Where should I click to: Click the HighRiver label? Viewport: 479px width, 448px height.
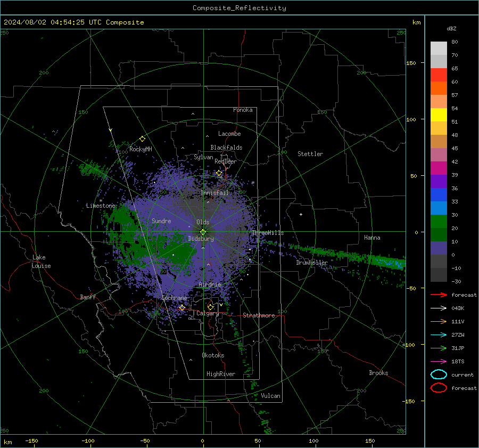[221, 374]
